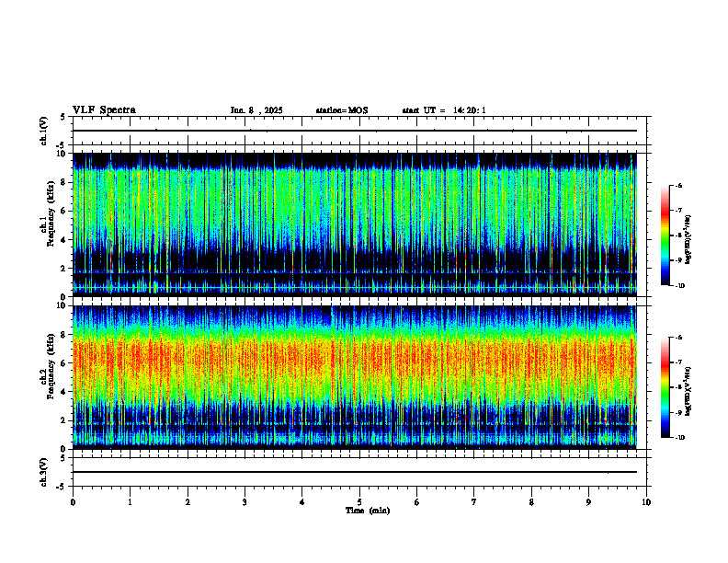Viewport: 728px width, 563px height.
Task: Click the "-10" label on the ch.2 colorbar
Action: point(679,438)
